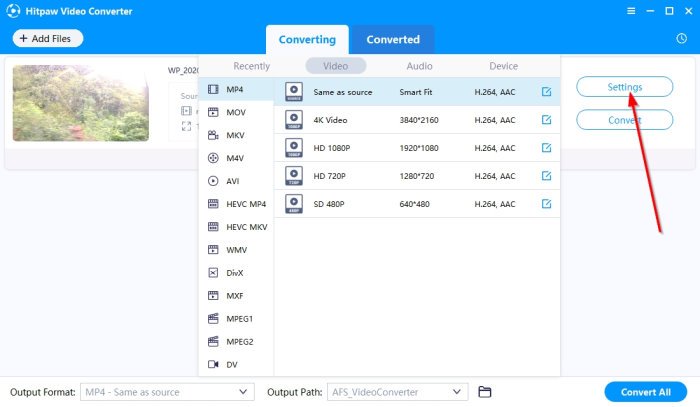Open output folder with folder icon
This screenshot has width=700, height=407.
(x=485, y=392)
